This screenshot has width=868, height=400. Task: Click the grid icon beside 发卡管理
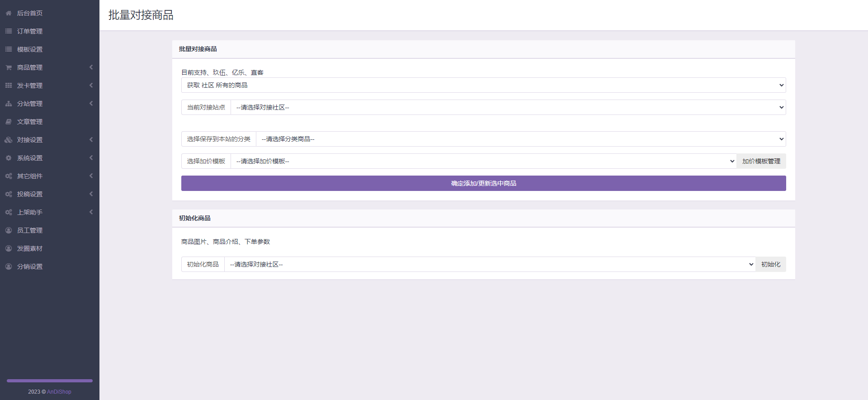pos(9,86)
